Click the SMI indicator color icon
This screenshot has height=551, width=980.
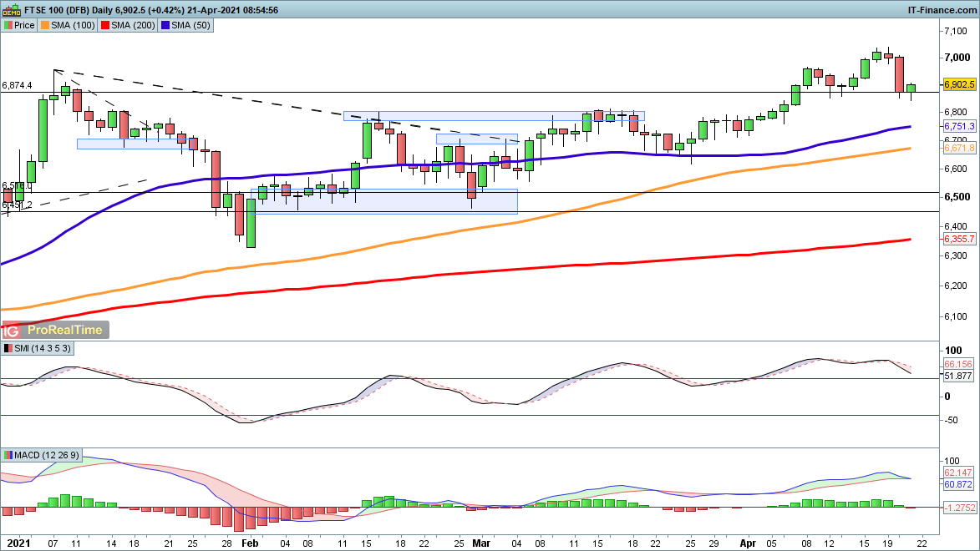(8, 347)
